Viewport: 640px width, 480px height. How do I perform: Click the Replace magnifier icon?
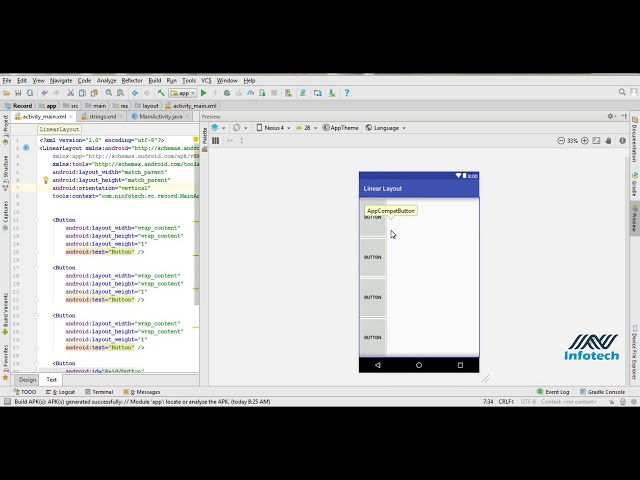(120, 93)
